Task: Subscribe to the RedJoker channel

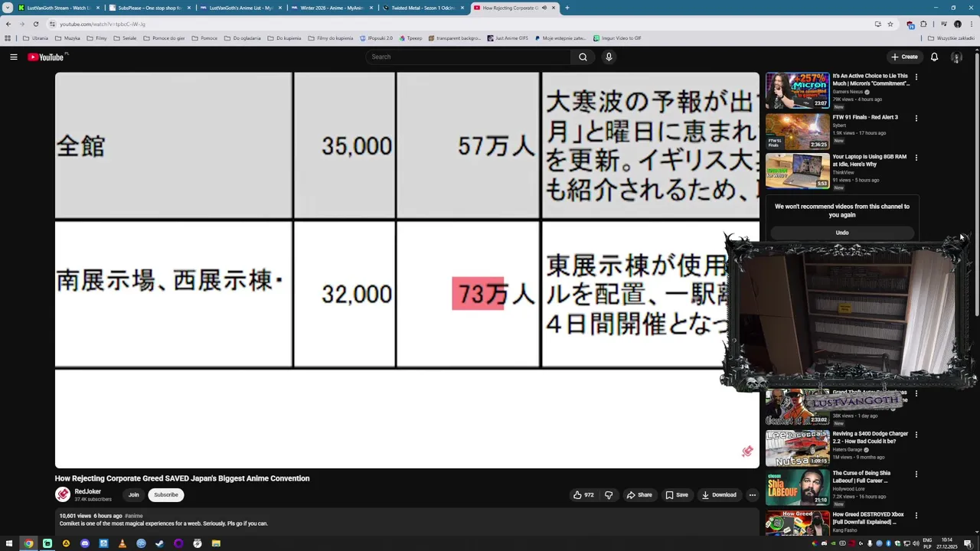Action: [x=165, y=495]
